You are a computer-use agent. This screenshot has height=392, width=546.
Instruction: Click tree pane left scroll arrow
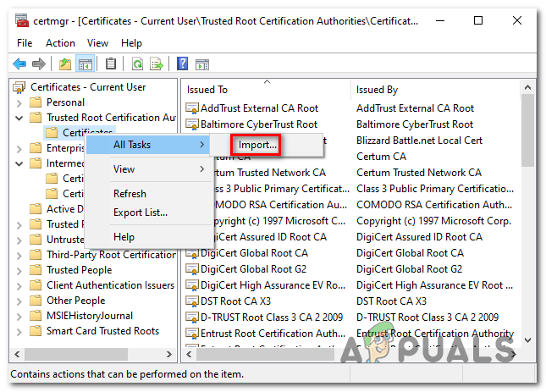(x=17, y=355)
